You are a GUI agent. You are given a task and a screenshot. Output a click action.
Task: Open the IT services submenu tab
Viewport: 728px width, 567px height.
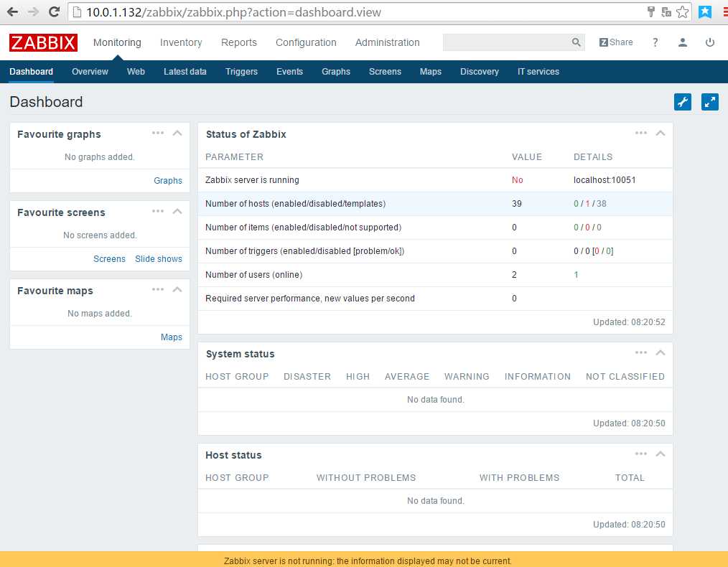(x=538, y=72)
